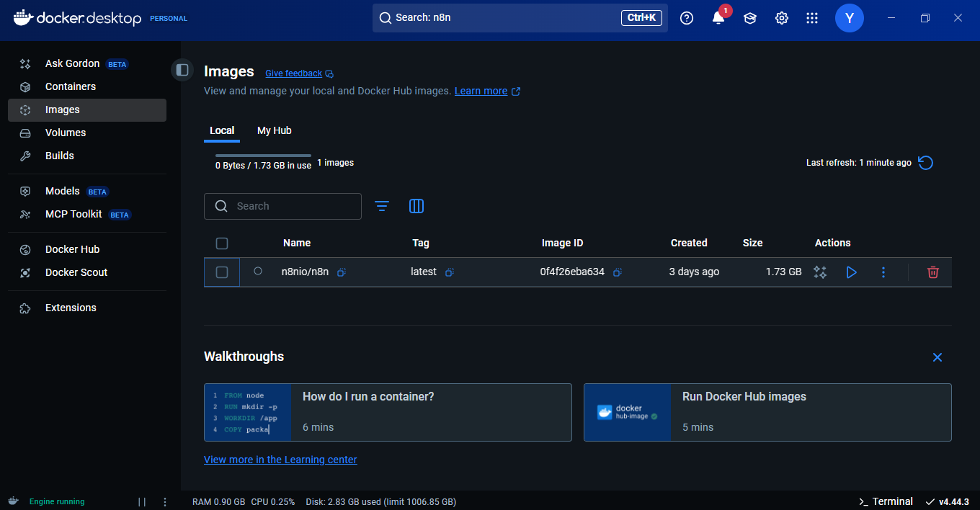Open the notifications bell

click(718, 18)
